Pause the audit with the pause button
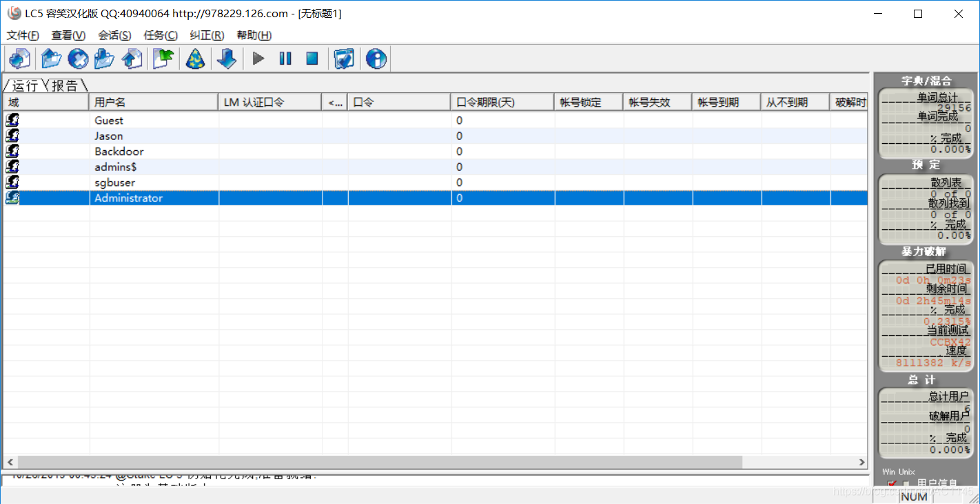Image resolution: width=980 pixels, height=504 pixels. pos(285,59)
